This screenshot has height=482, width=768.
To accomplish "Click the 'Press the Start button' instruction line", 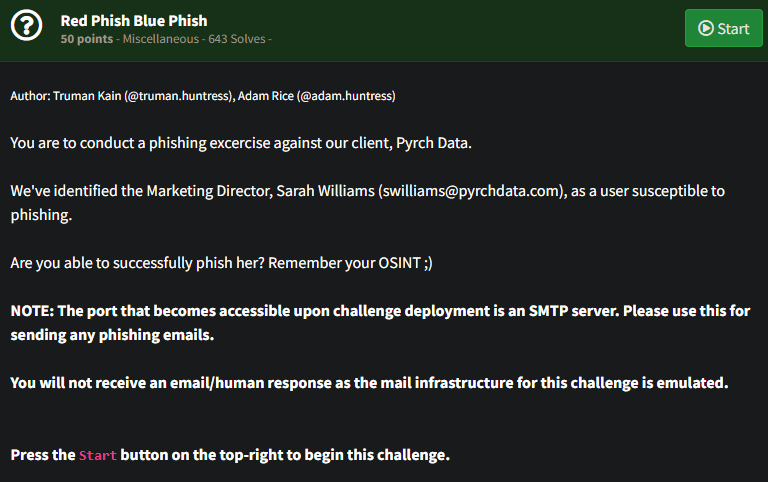I will 230,455.
